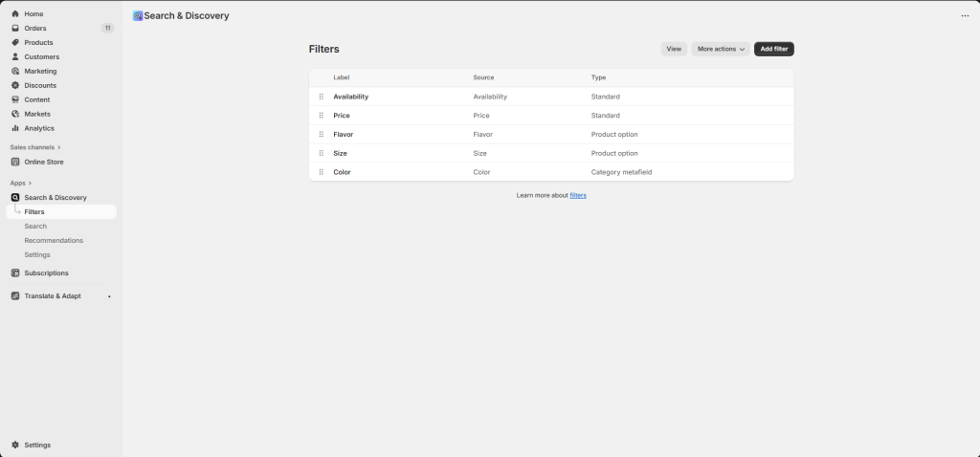The width and height of the screenshot is (980, 457).
Task: Click the Add filter button
Action: tap(773, 49)
